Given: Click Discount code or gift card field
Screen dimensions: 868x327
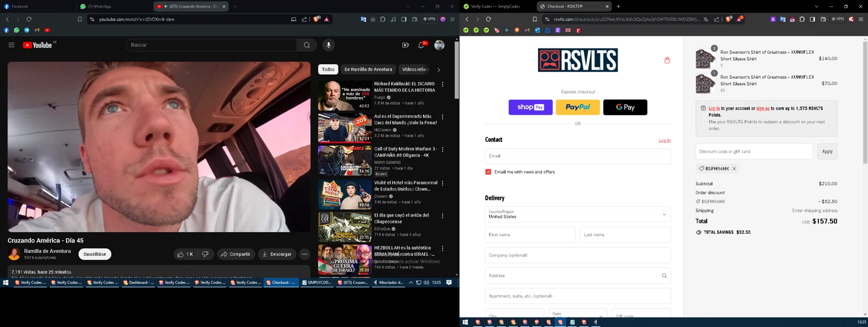Looking at the screenshot, I should pyautogui.click(x=754, y=152).
